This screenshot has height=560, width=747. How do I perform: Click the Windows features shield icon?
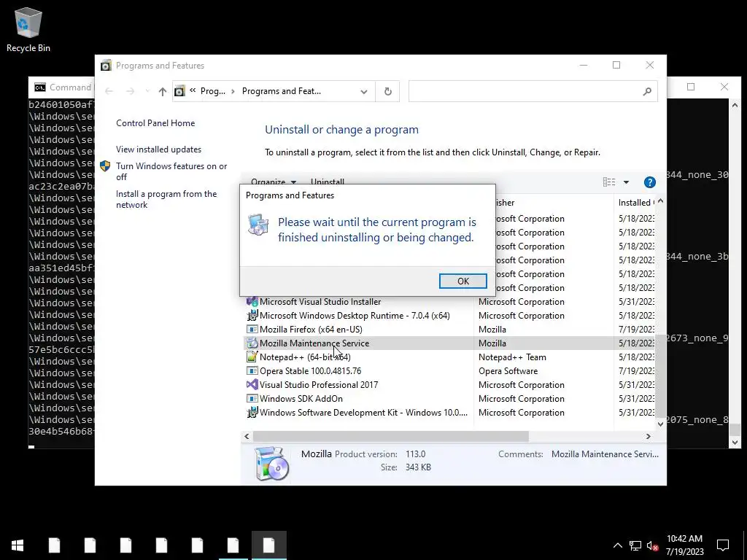(105, 166)
